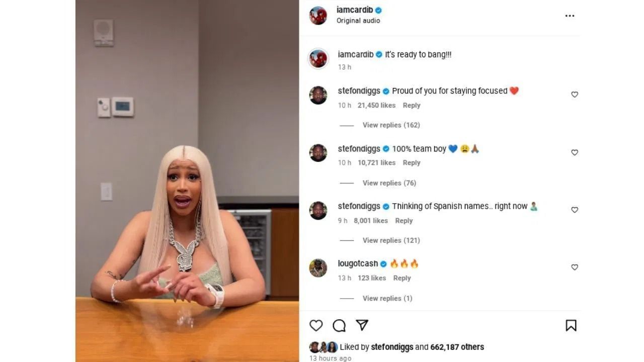Expand View replies (121)
This screenshot has height=362, width=644.
coord(391,240)
